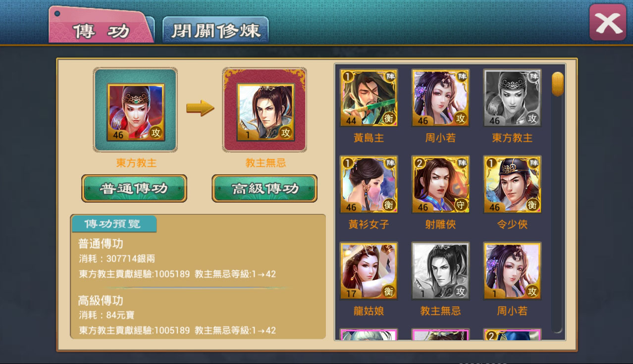Click the source hero slot 東方教主
Viewport: 633px width, 364px height.
click(x=136, y=110)
